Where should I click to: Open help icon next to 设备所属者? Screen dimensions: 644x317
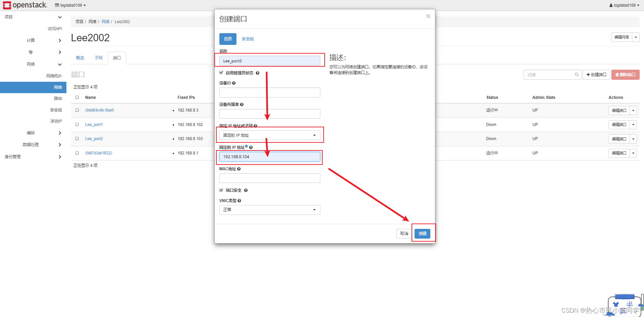[x=242, y=105]
